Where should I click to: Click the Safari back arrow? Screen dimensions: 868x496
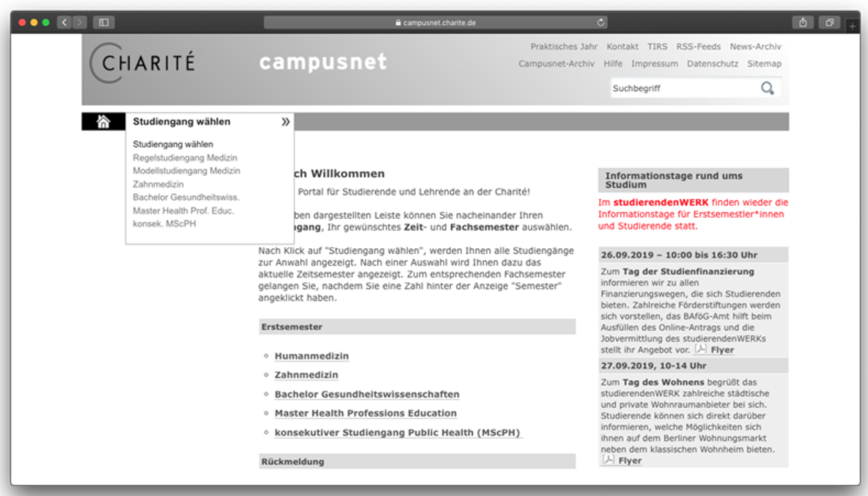(x=65, y=22)
